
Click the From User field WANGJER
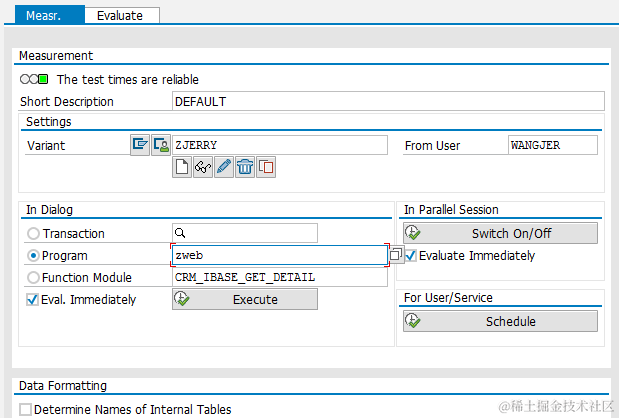[553, 145]
